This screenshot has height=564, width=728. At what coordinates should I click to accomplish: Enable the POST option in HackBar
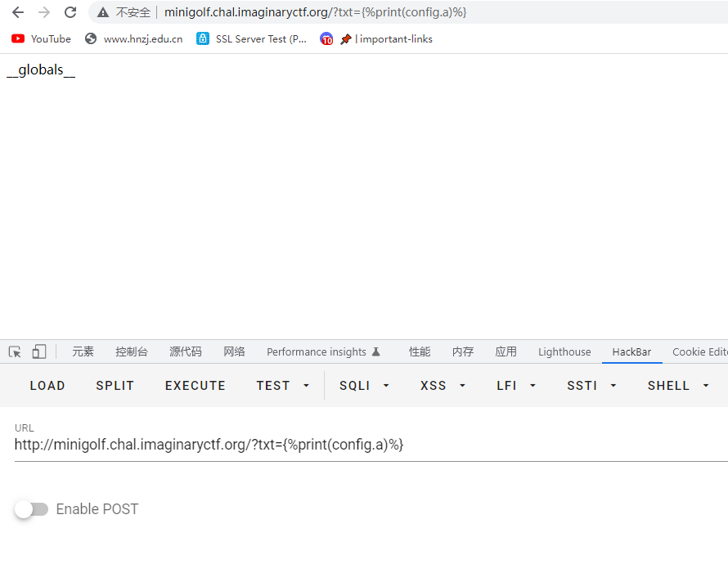click(31, 508)
